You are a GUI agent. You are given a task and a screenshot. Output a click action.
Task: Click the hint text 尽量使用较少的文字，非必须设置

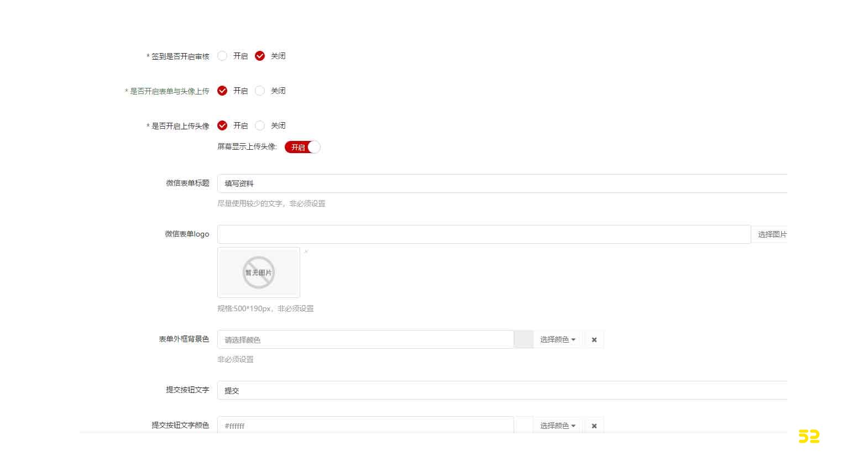[x=271, y=203]
